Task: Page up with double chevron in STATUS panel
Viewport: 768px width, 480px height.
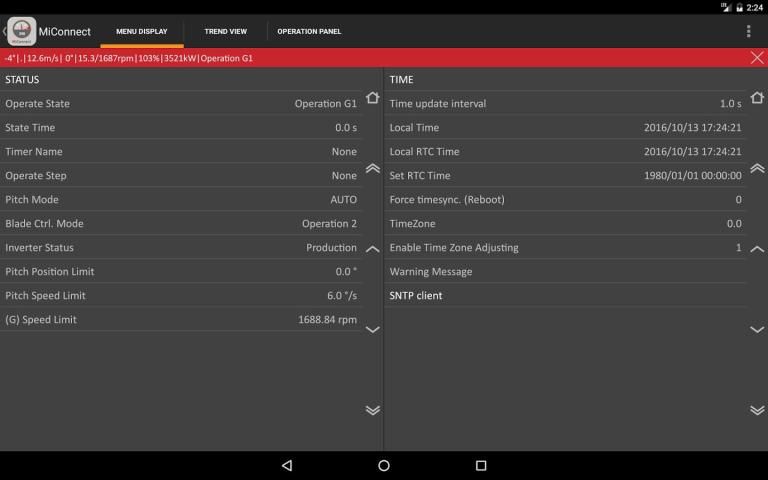Action: (x=372, y=169)
